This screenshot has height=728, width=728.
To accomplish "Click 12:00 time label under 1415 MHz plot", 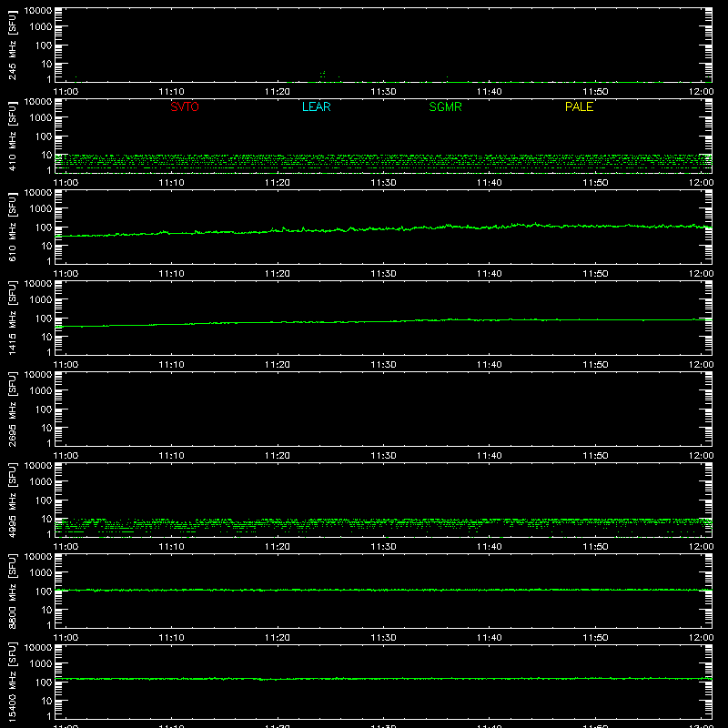I will [x=701, y=365].
